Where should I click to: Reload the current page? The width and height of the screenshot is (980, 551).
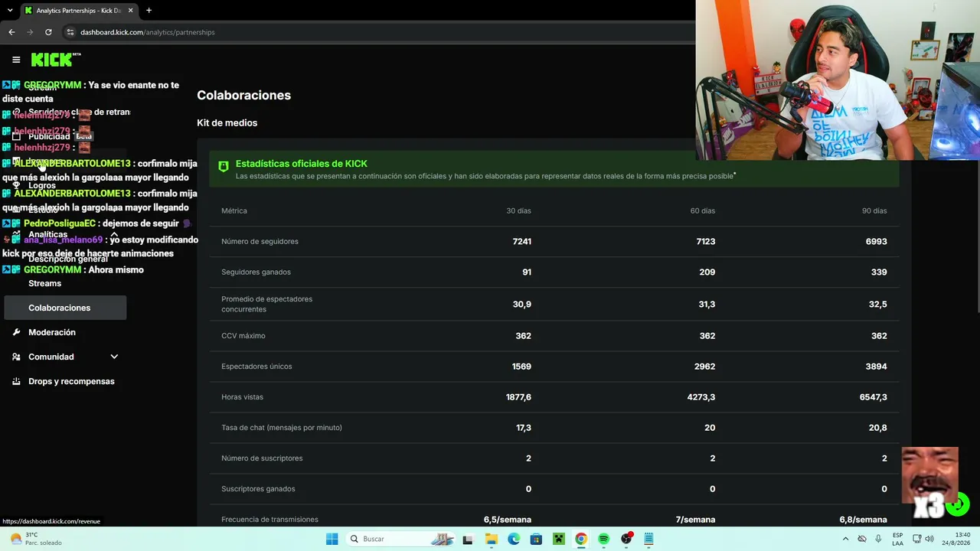[48, 32]
